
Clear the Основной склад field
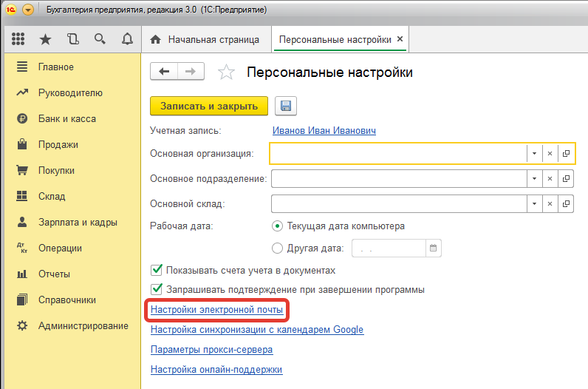coord(550,203)
